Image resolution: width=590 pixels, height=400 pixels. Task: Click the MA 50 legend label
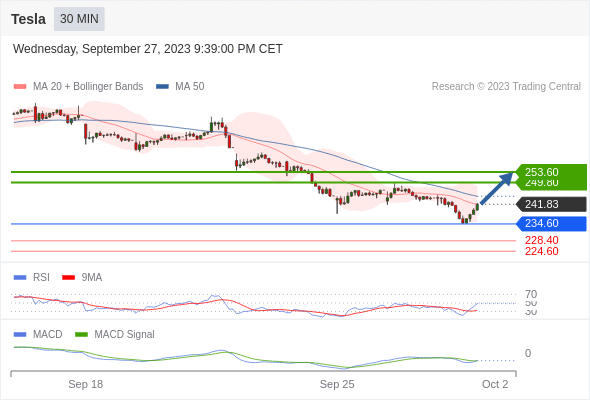click(190, 87)
